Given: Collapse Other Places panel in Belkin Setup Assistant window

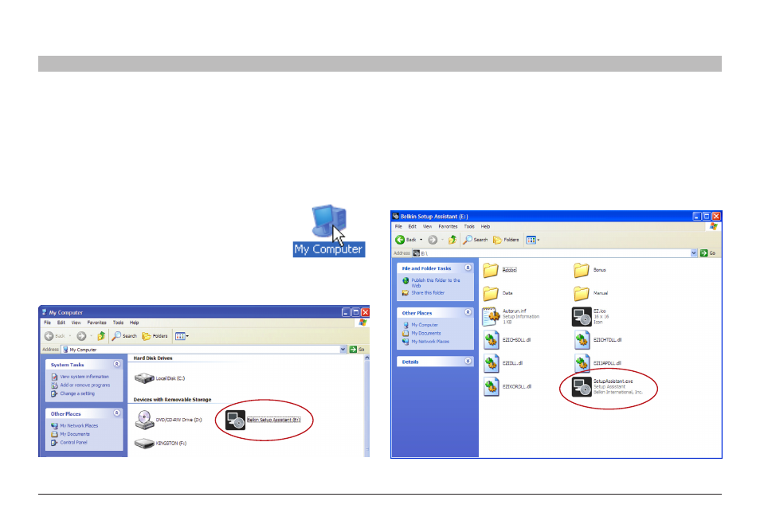Looking at the screenshot, I should pos(468,312).
